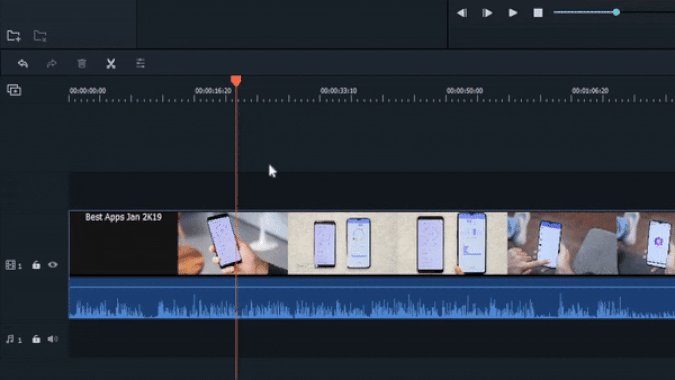Click ruler at 00:00:00:00 timestamp
Viewport: 675px width, 380px height.
coord(87,91)
